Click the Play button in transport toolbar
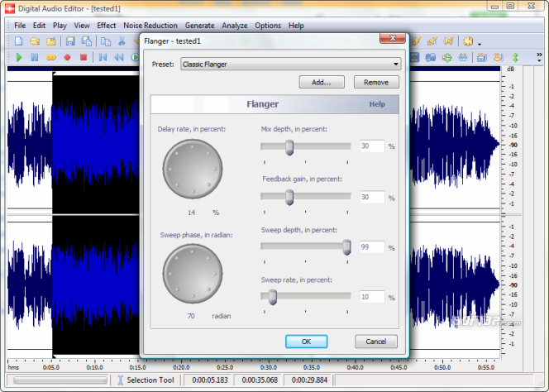This screenshot has height=392, width=549. point(19,57)
